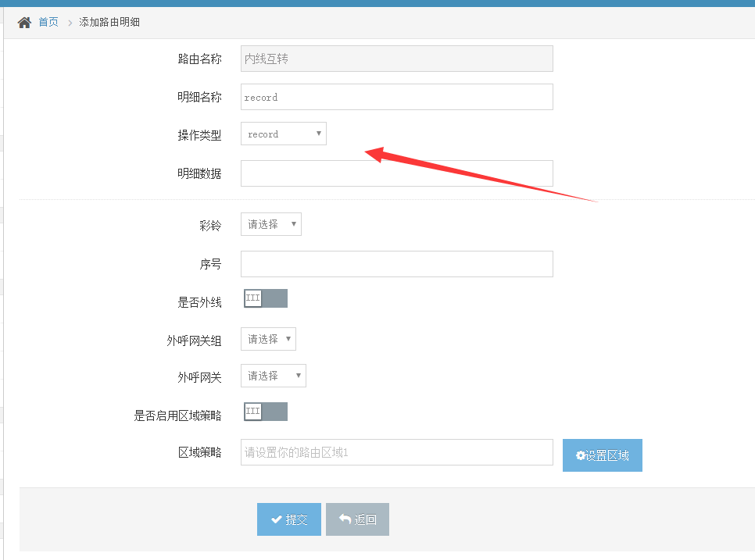Focus the 明细名称 input field

[x=396, y=97]
